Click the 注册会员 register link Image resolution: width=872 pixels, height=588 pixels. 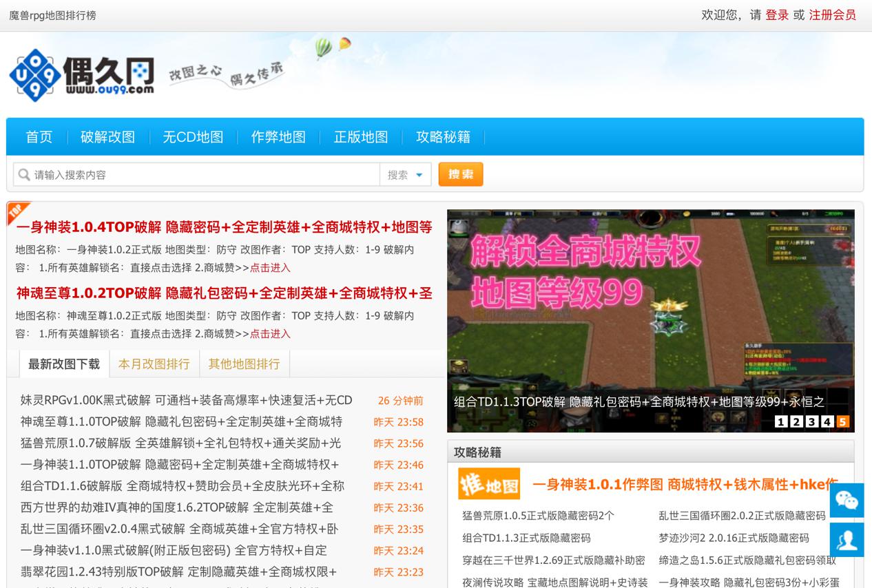(832, 14)
